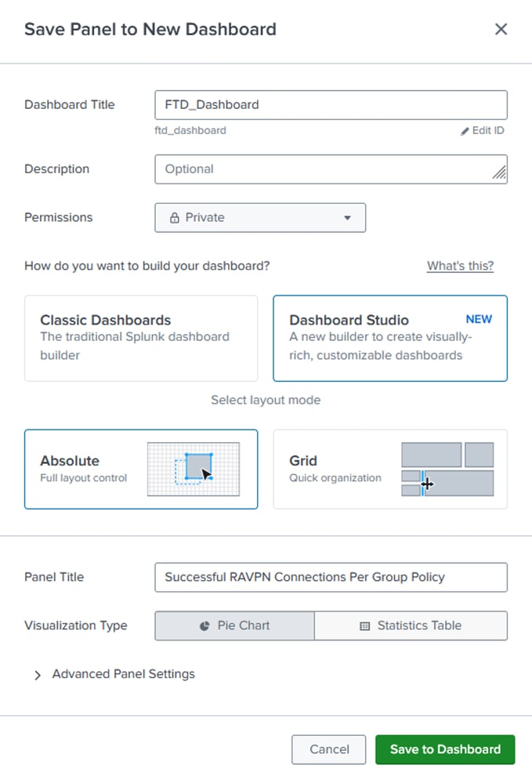Choose Absolute layout mode
The width and height of the screenshot is (532, 783).
click(141, 469)
